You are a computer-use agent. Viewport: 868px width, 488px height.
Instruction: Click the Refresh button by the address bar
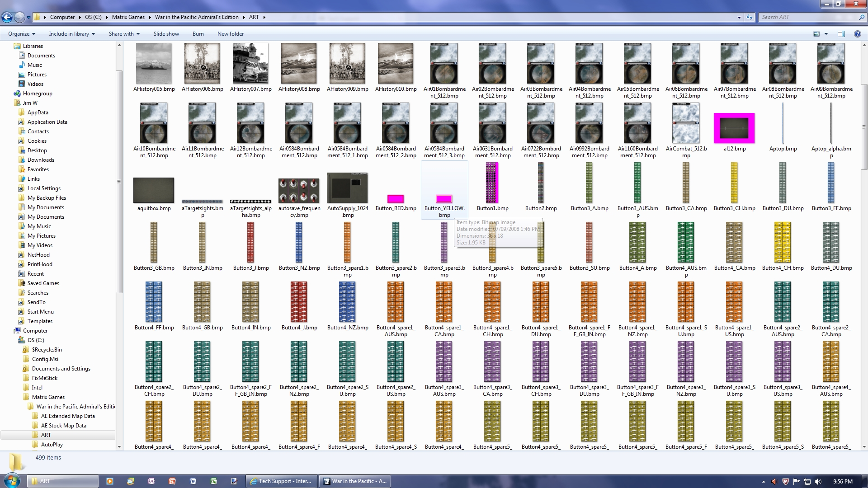click(x=750, y=17)
